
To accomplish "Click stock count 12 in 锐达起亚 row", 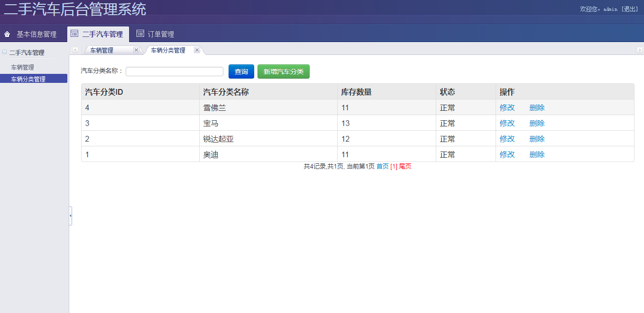I will [x=345, y=139].
